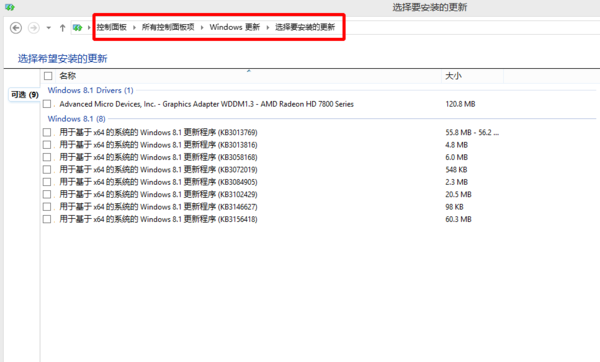Expand breadcrumb chevron after 所有控制面板项
Image resolution: width=600 pixels, height=362 pixels.
point(202,27)
